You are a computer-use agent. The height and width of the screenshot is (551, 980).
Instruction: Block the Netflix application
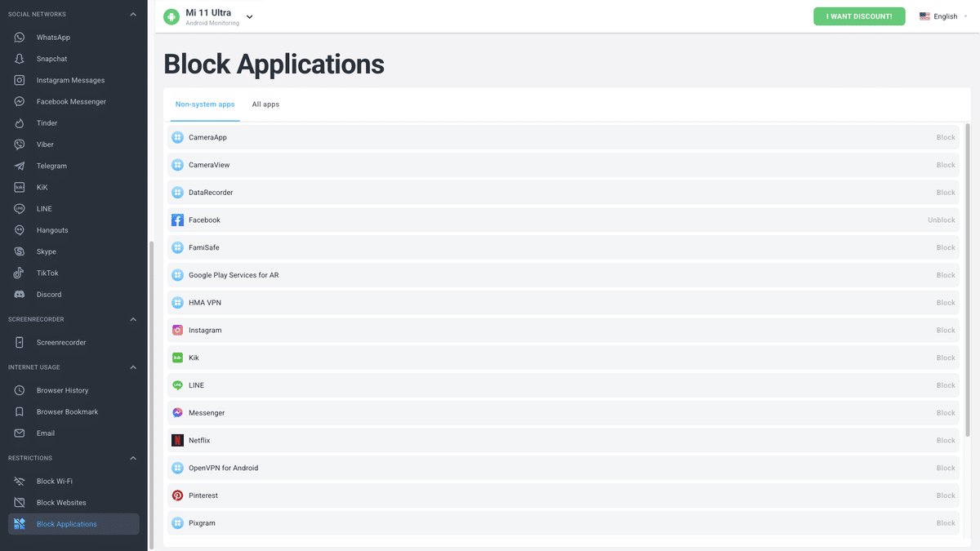pos(945,440)
